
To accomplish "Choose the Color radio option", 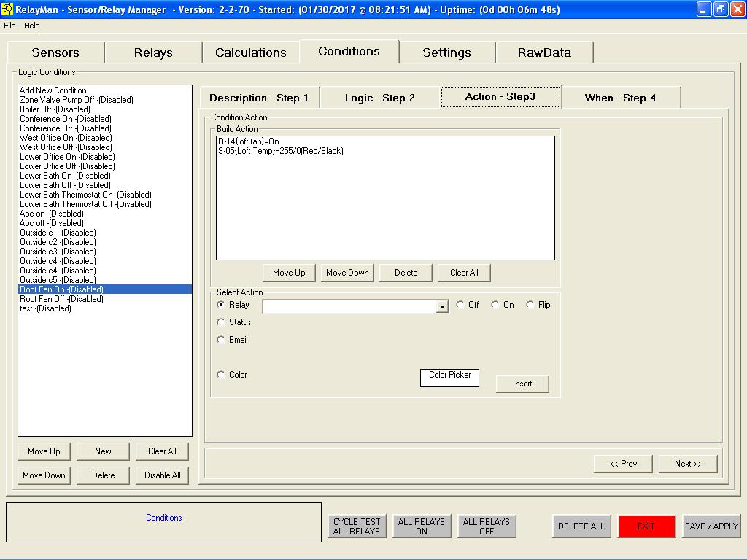I will tap(221, 375).
